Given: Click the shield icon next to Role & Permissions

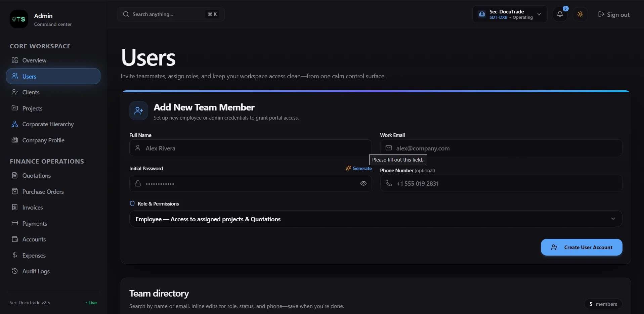Looking at the screenshot, I should (x=132, y=204).
